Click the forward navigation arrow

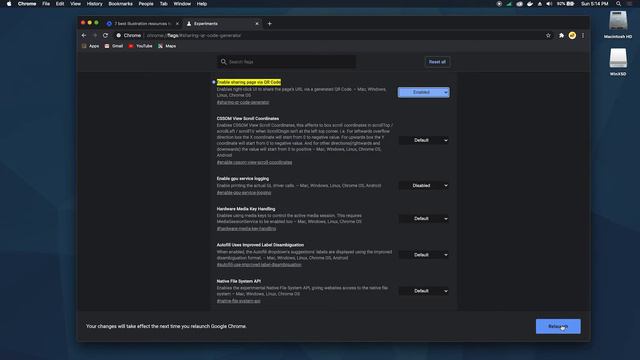point(95,36)
